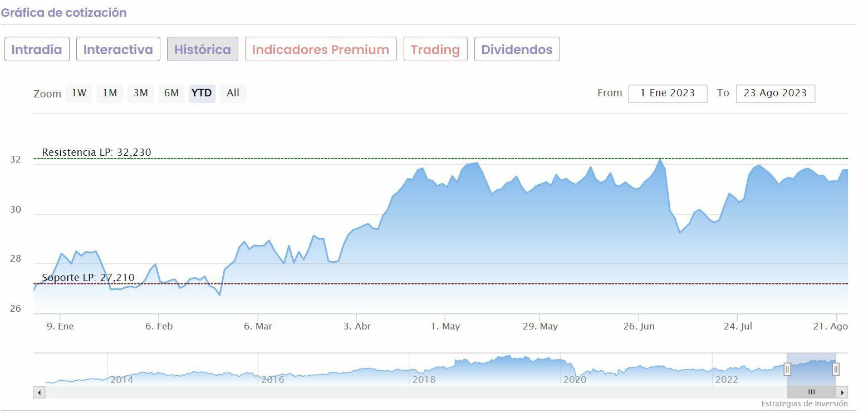The width and height of the screenshot is (868, 413).
Task: Show All data with zoom button
Action: pyautogui.click(x=233, y=93)
